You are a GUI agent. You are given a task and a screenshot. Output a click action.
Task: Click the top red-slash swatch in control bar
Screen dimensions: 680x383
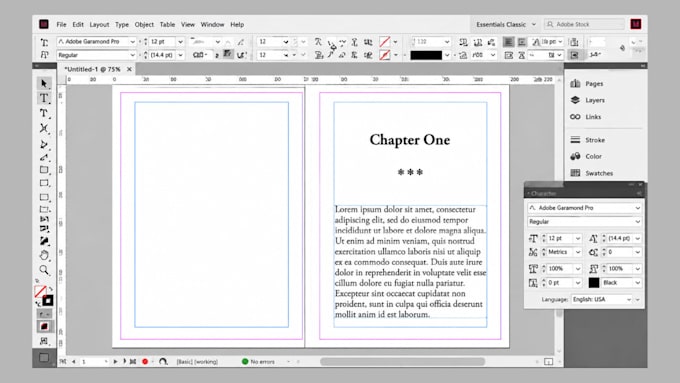(385, 42)
